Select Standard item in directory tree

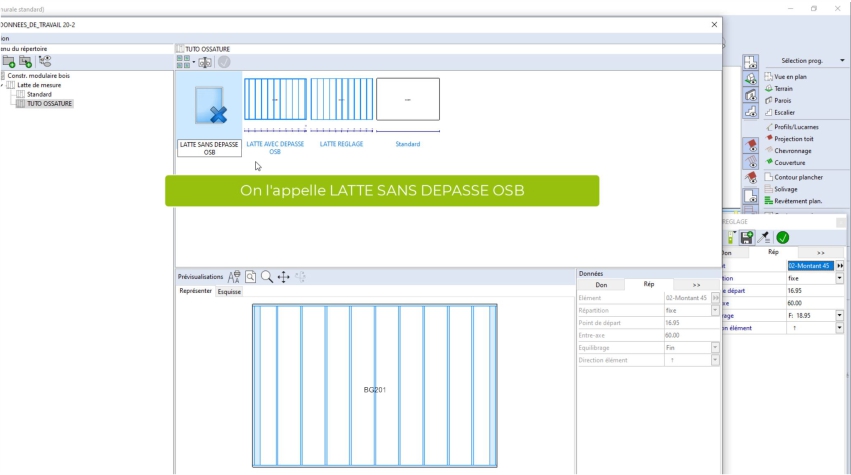(x=40, y=94)
